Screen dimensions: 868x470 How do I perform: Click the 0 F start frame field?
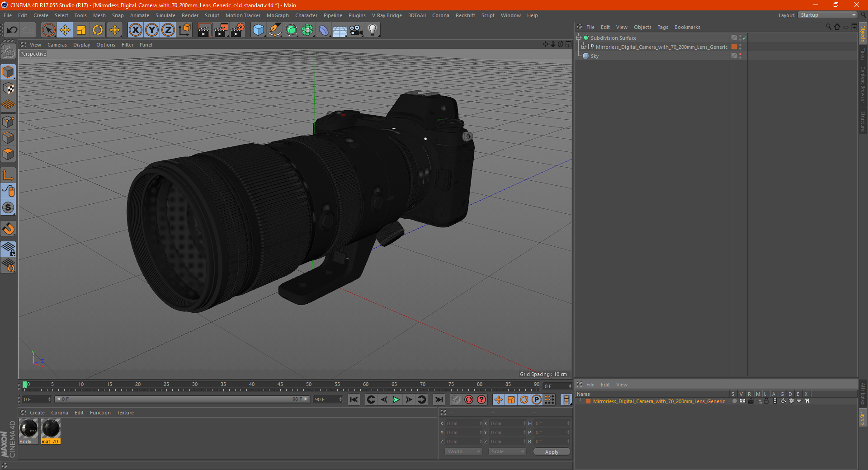(x=37, y=399)
